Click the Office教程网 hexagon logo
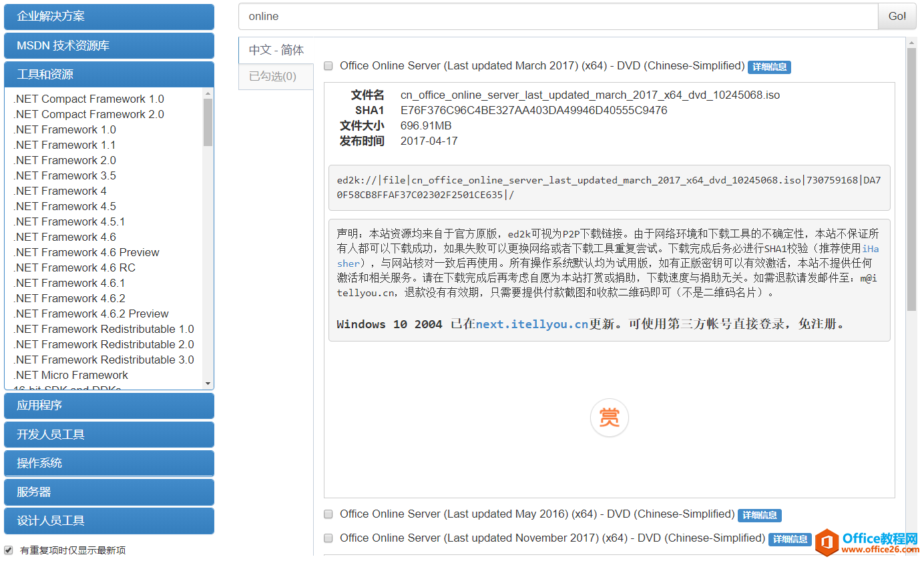 [829, 542]
